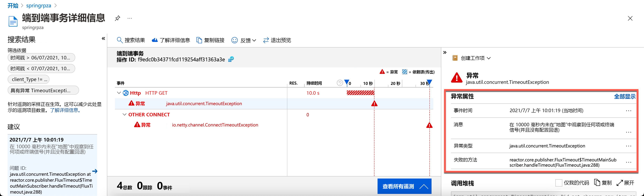644x196 pixels.
Task: Enable the 仅我的代码 checkbox
Action: tap(558, 183)
